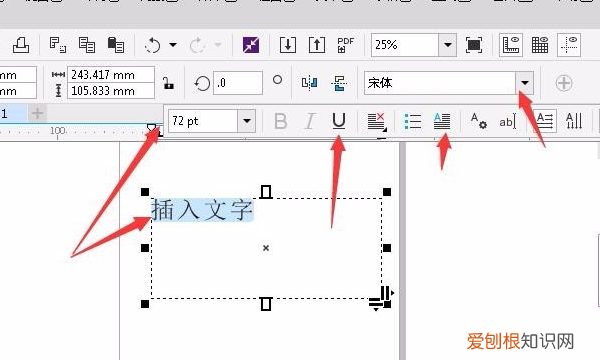Click the circled plus button beside font list
This screenshot has width=600, height=360.
coord(564,83)
